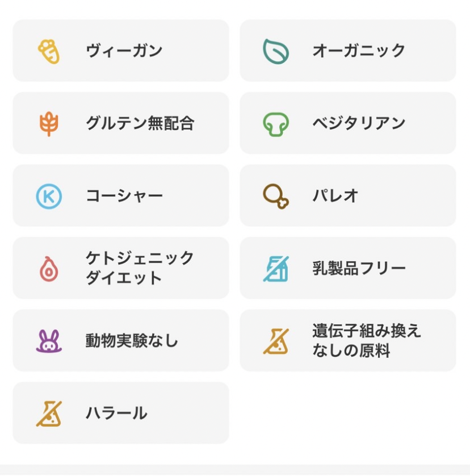
Task: Choose the パレオ label text
Action: (335, 196)
